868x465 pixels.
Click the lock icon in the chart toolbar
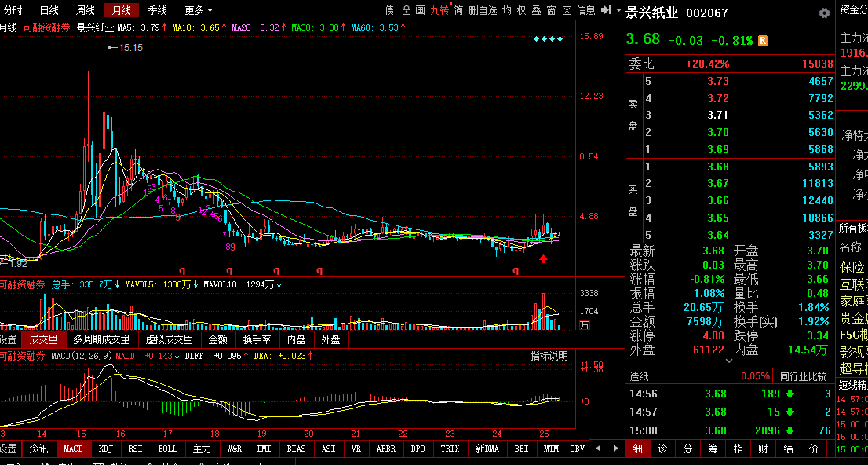407,10
